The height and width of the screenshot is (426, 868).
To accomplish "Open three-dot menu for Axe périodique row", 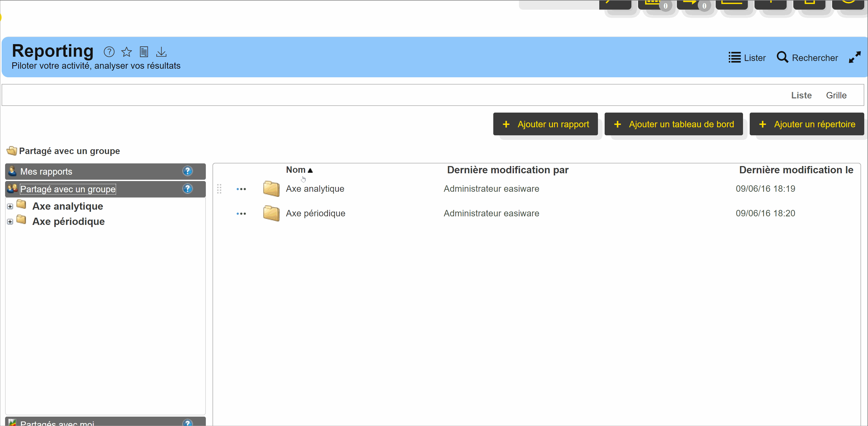I will (241, 214).
